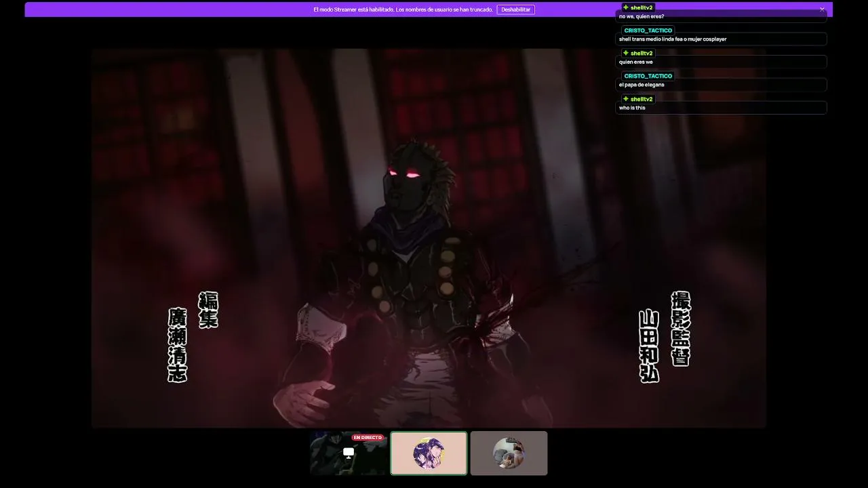Screen dimensions: 868x488
Task: Click the Deshabilitar button in the Streamer banner
Action: (515, 9)
